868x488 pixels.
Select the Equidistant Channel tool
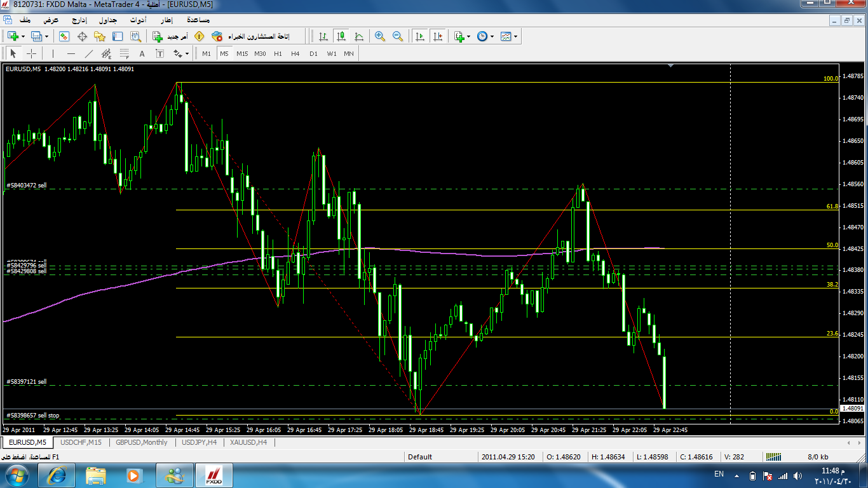point(106,54)
